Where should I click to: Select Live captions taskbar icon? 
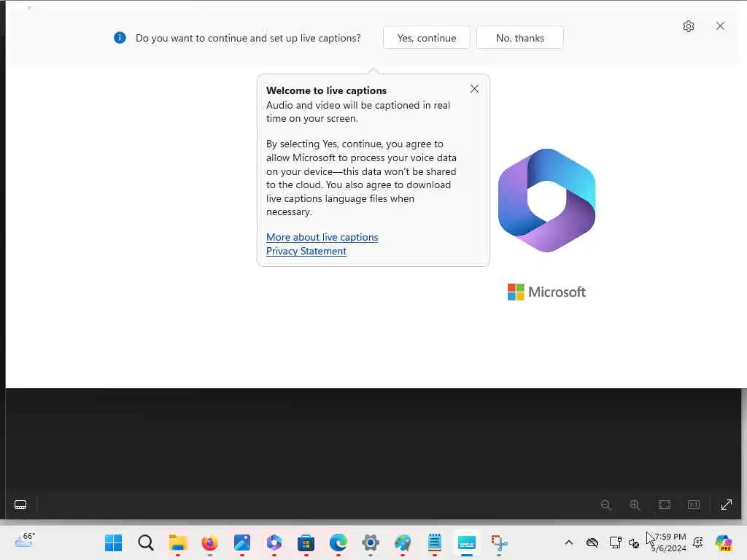[x=466, y=542]
